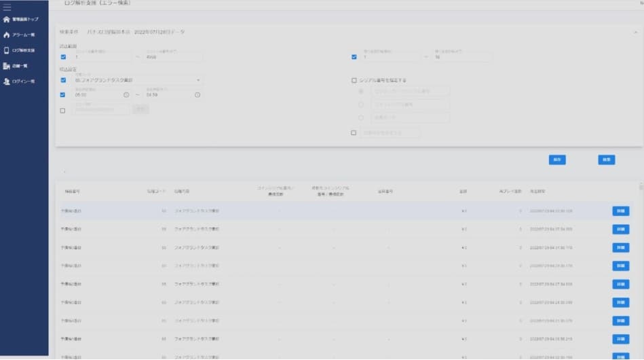Viewport: 644px width, 360px height.
Task: Open the hamburger menu in the sidebar
Action: (7, 7)
